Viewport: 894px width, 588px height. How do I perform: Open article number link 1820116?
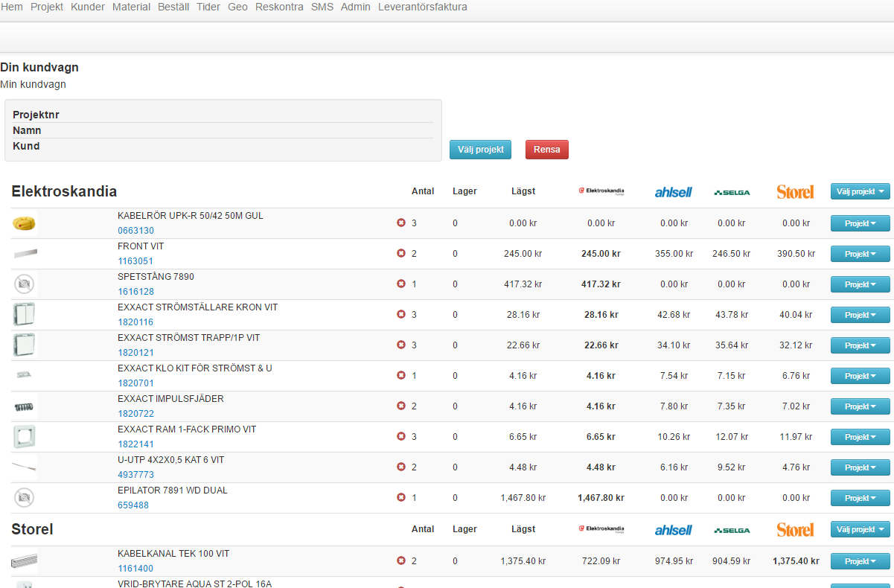tap(135, 322)
